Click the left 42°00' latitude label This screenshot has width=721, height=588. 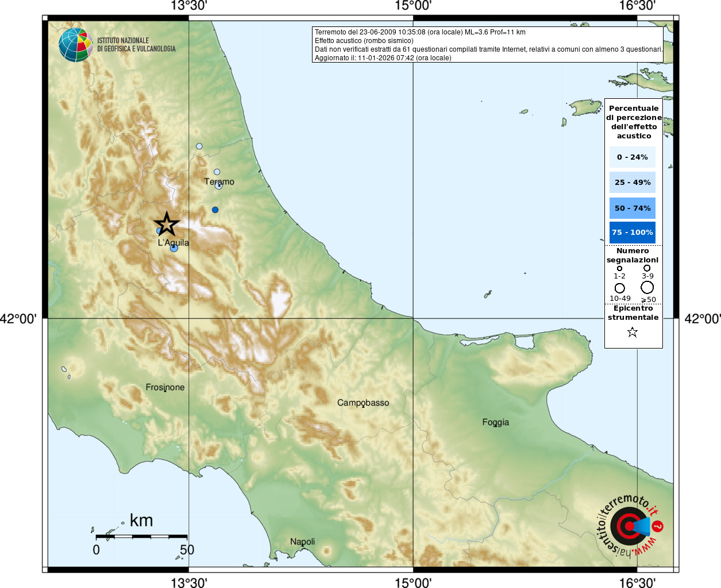(x=18, y=319)
